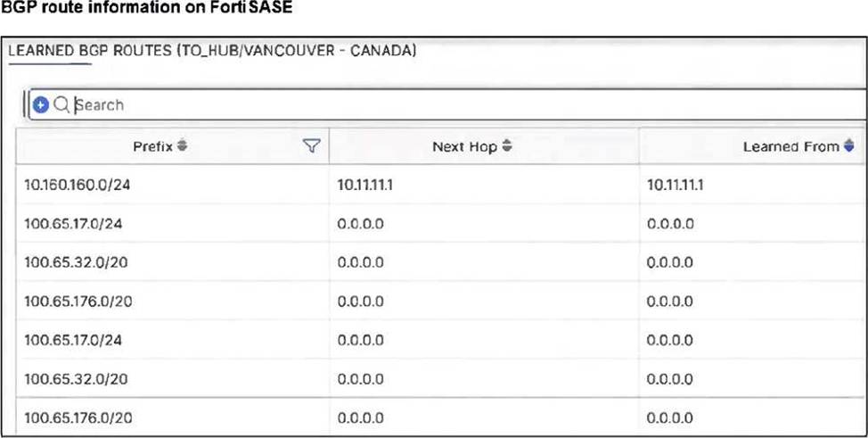Select the second 100.65.32.0/20 prefix entry

tap(75, 378)
